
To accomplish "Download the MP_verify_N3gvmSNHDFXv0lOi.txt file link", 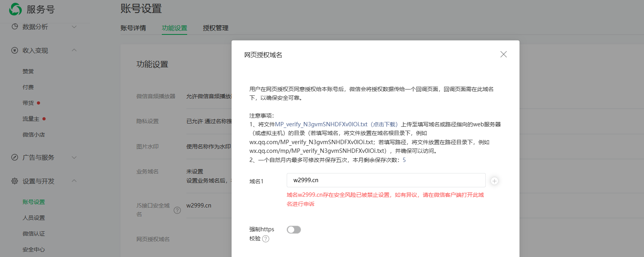I will click(x=337, y=124).
